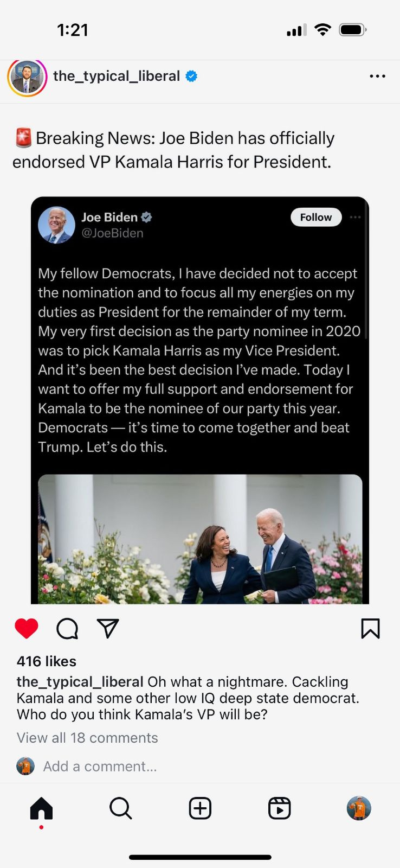Unlike the post via red heart
This screenshot has width=400, height=868.
point(27,629)
